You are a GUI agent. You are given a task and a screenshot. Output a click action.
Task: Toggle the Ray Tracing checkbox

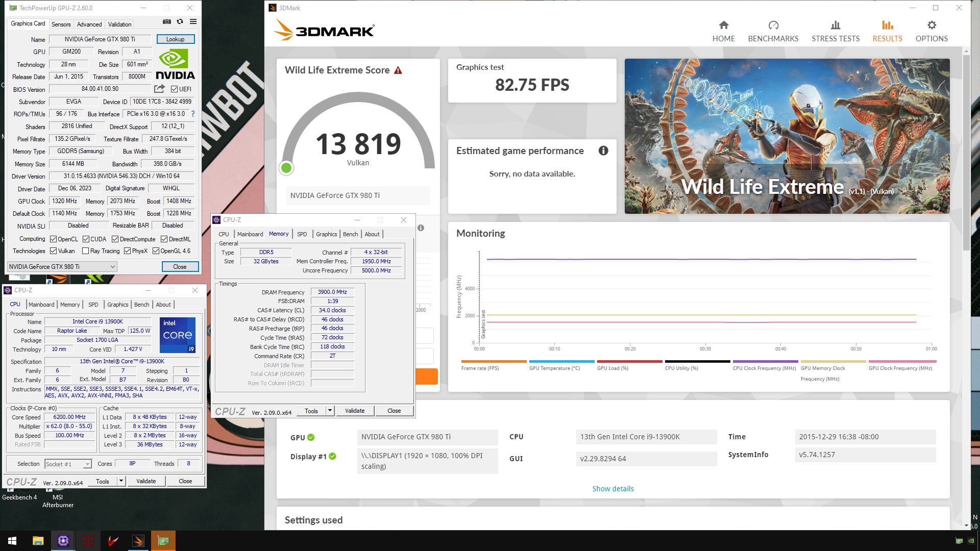pyautogui.click(x=85, y=251)
